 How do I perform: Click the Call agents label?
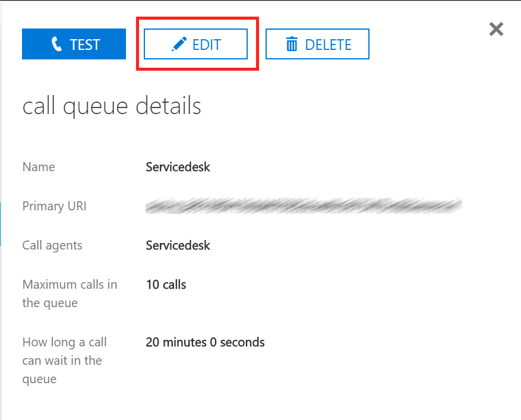[x=52, y=245]
